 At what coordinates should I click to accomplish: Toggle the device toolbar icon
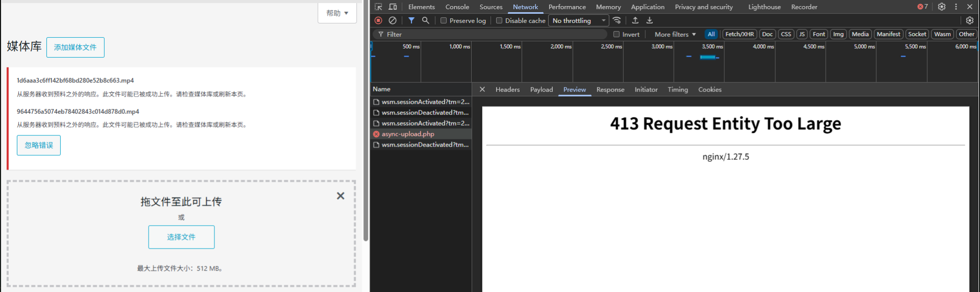[x=393, y=7]
